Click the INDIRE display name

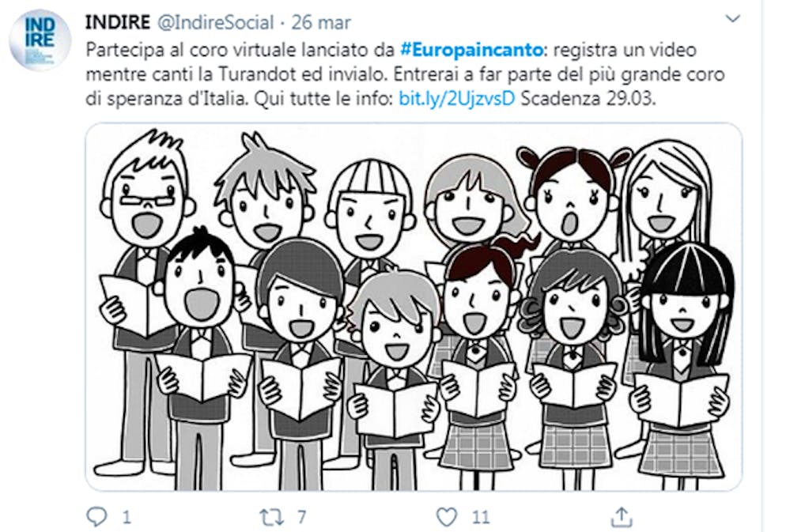pyautogui.click(x=118, y=23)
